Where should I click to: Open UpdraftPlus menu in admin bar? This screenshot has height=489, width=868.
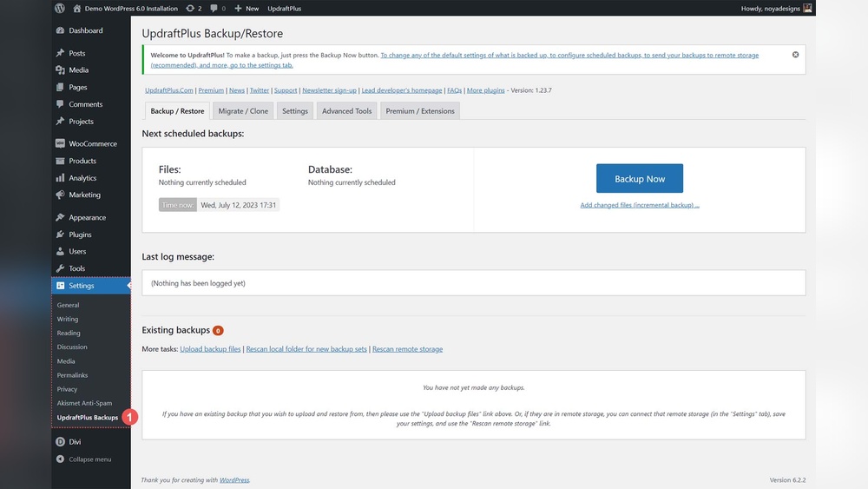coord(285,9)
